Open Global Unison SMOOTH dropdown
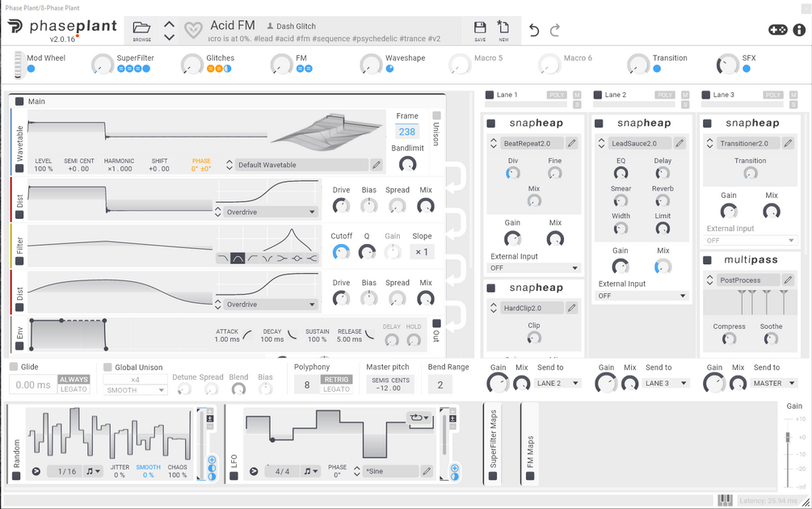Screen dimensions: 812x509 point(135,390)
